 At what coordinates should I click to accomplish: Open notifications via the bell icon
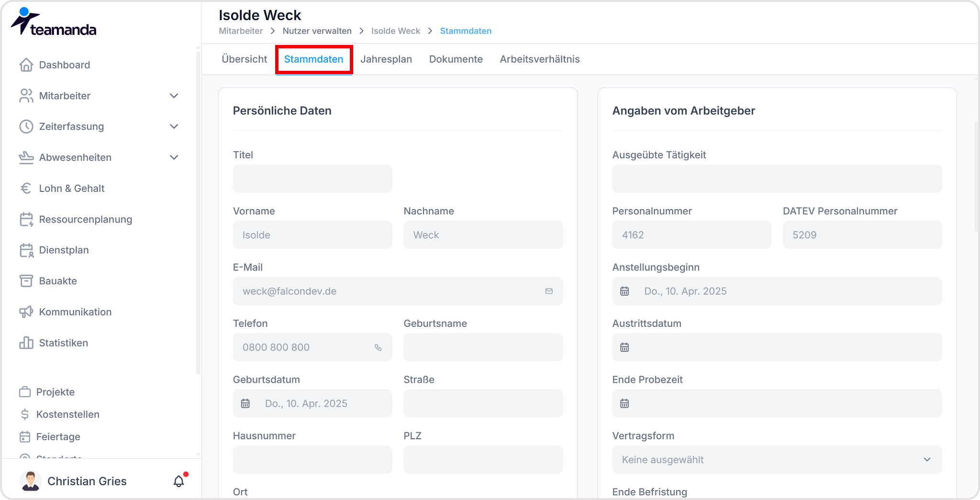click(x=179, y=481)
